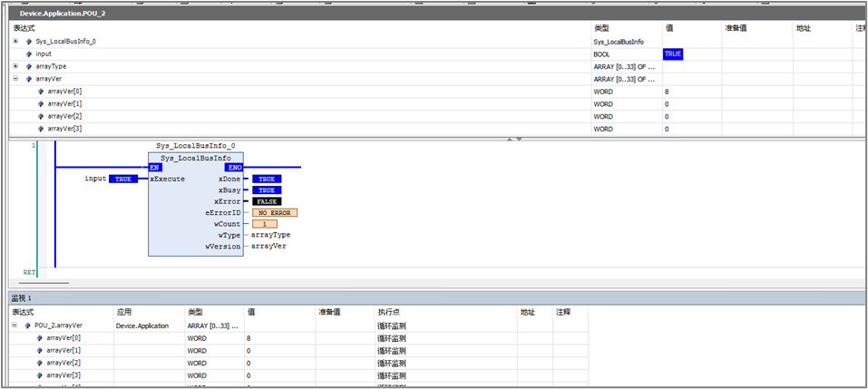Click the 应用 column header in watch panel
This screenshot has width=868, height=389.
tap(124, 313)
